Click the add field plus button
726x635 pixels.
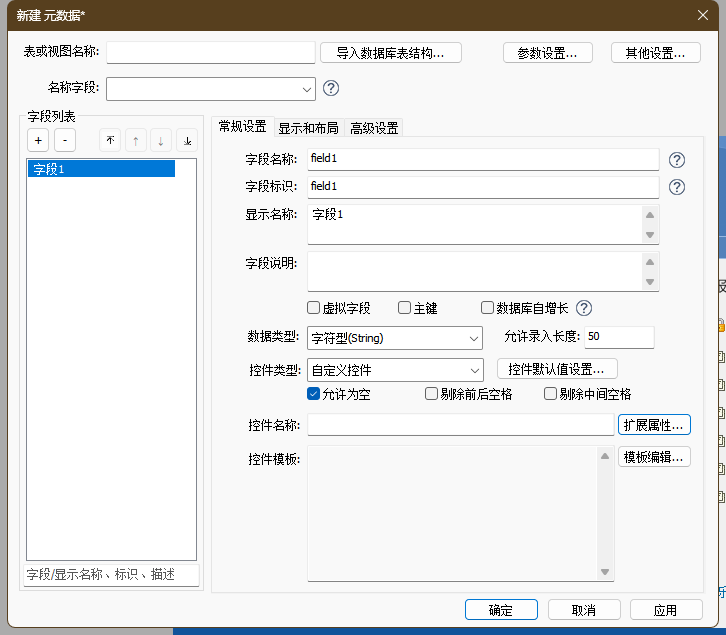click(x=37, y=141)
